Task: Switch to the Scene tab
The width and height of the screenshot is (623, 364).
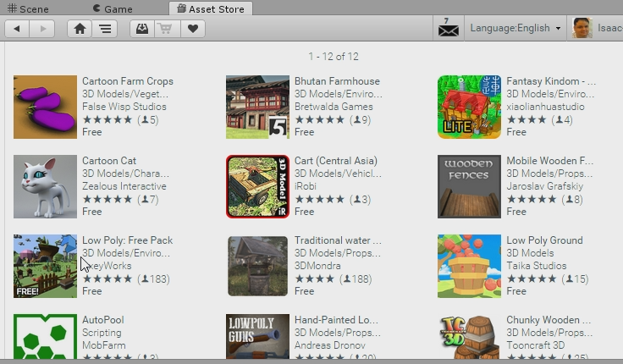Action: 29,8
